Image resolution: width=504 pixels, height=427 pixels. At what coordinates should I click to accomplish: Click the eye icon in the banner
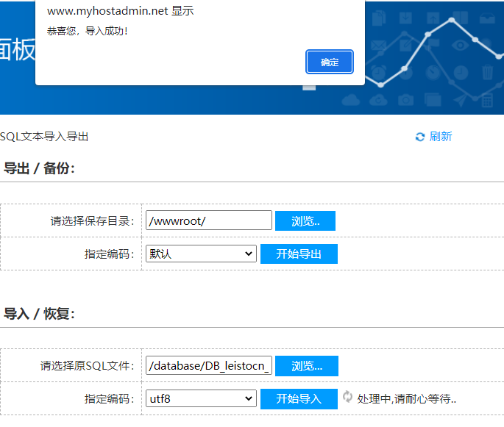coord(461,46)
